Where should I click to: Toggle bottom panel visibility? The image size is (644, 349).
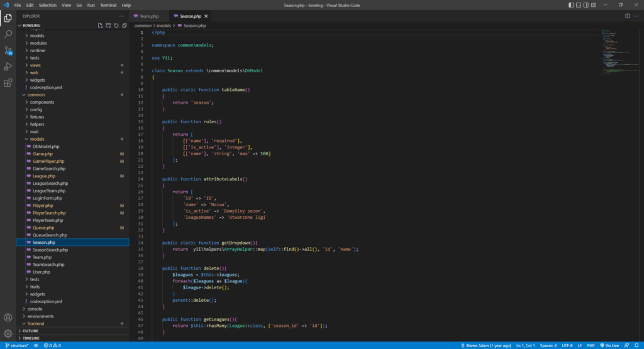[579, 5]
